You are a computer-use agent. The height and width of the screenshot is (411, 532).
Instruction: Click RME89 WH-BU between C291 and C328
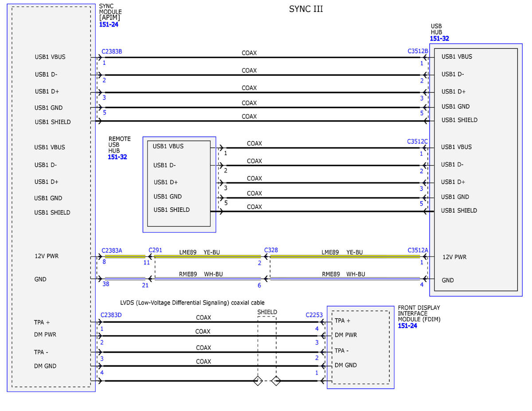point(201,274)
